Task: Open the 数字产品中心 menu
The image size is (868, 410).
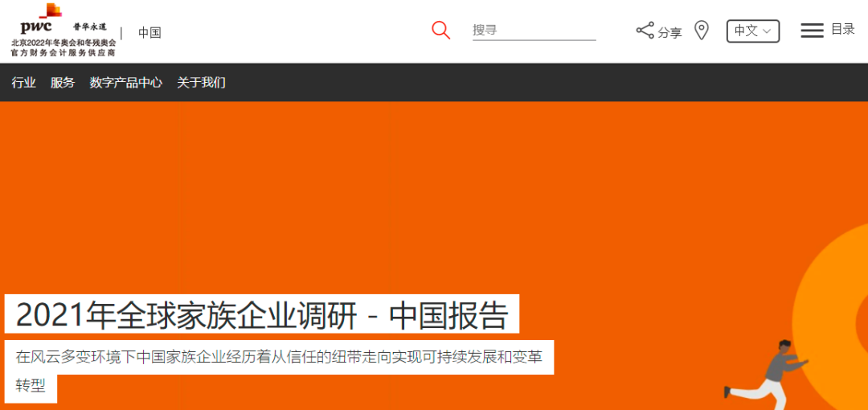Action: click(x=125, y=83)
